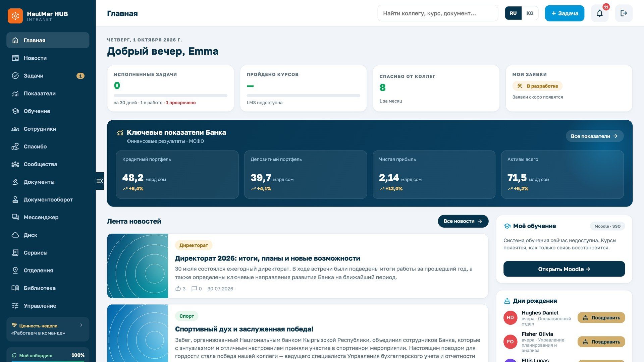Congratulate Fisher Olivia with Поздравить

click(x=601, y=342)
